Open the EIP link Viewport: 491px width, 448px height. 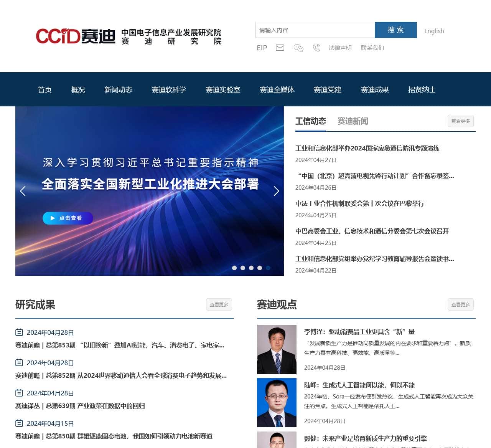tap(262, 48)
